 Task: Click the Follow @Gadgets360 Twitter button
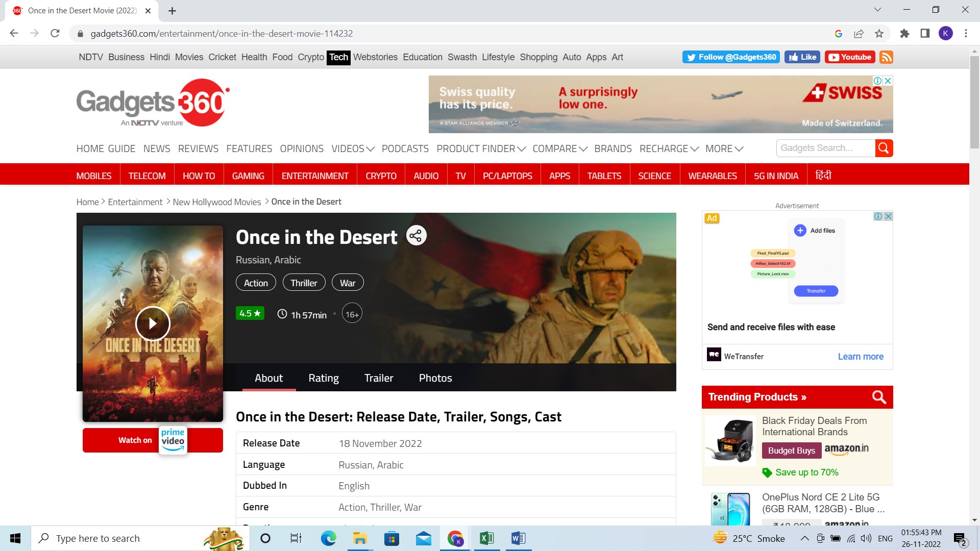tap(731, 57)
